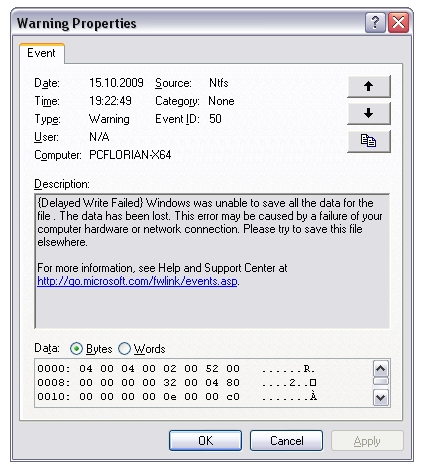
Task: Click the Event ID value 50
Action: [215, 119]
